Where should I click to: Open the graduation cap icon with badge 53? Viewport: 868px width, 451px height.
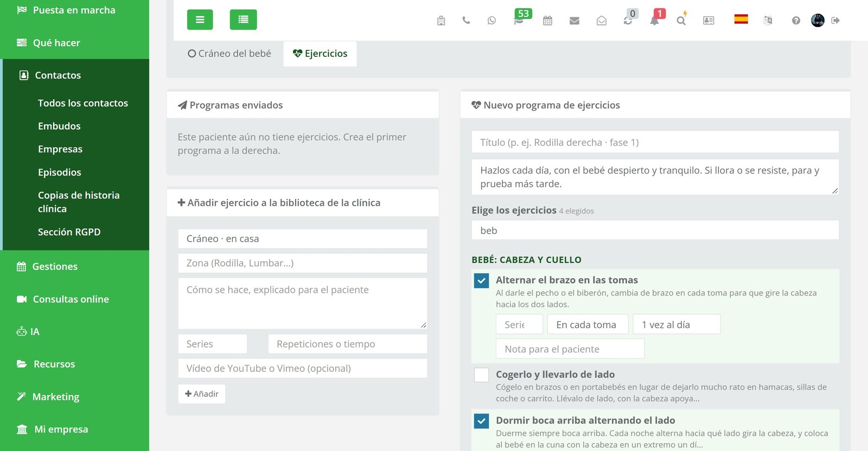(519, 21)
